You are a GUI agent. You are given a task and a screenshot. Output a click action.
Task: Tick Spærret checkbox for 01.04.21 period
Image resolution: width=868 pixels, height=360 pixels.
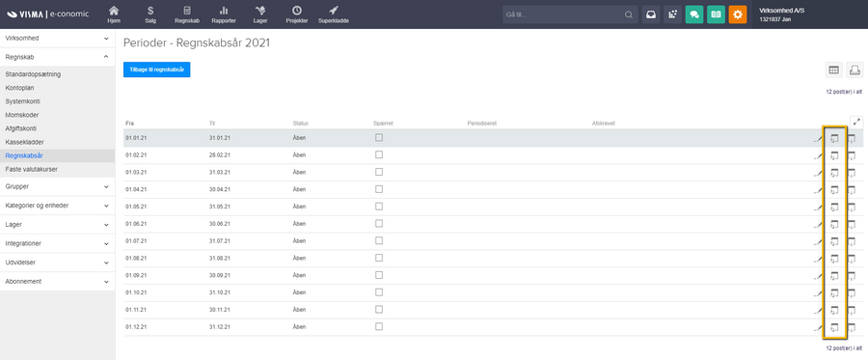click(x=379, y=189)
